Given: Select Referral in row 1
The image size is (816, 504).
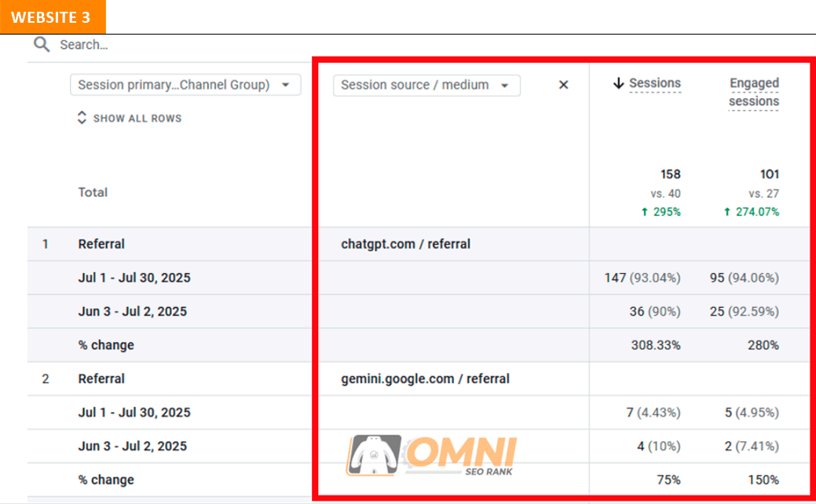Looking at the screenshot, I should [101, 244].
